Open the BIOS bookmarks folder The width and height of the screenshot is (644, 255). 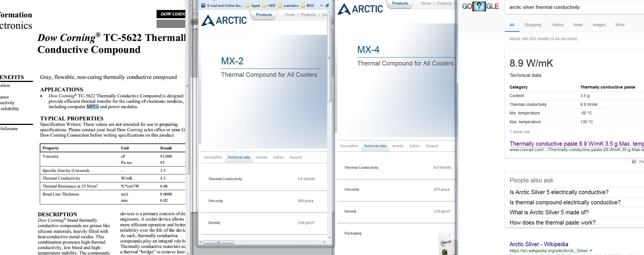coord(307,5)
